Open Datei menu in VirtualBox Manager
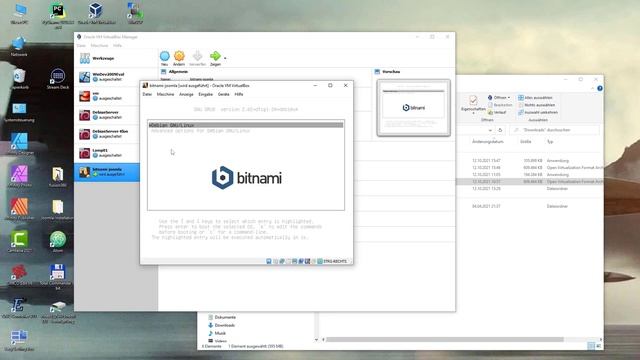Screen dimensions: 640x360 [x=81, y=46]
